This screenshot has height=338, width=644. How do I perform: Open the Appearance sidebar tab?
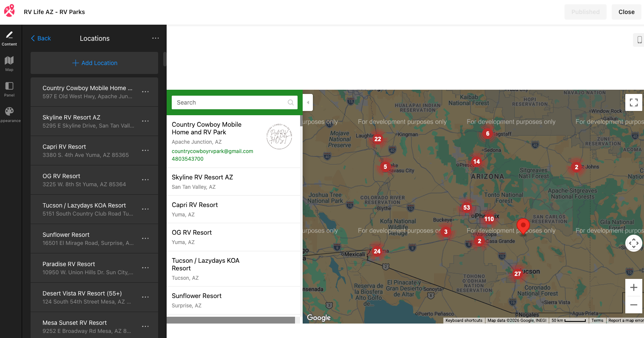click(9, 115)
